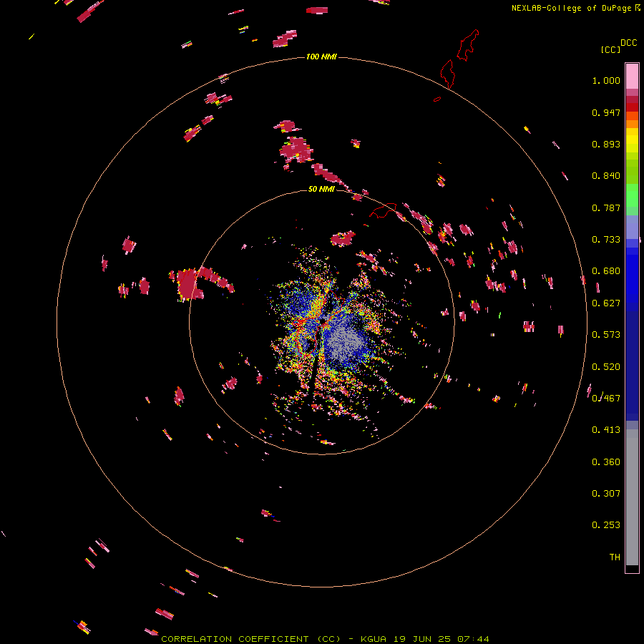Click the 19 JUN 25 07:44 timestamp
Image resolution: width=644 pixels, height=644 pixels.
(x=441, y=639)
